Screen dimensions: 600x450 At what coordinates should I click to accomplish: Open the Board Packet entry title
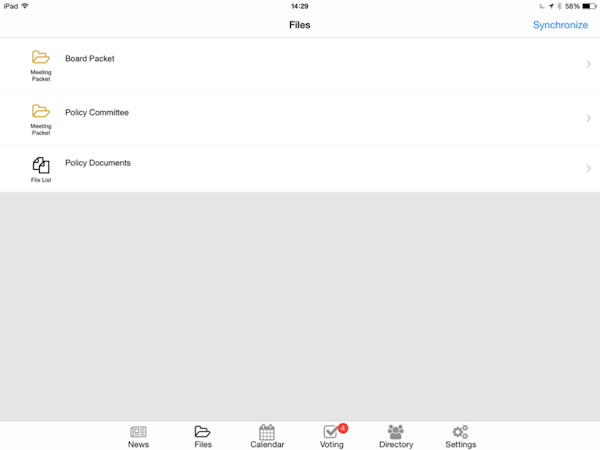point(90,59)
